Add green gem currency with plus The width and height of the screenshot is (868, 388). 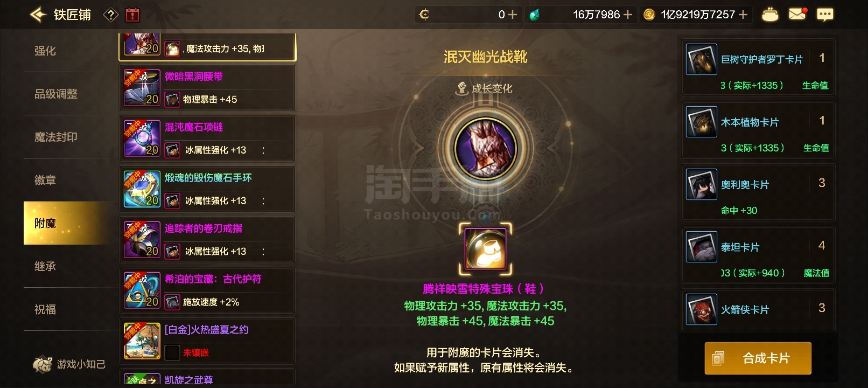pyautogui.click(x=628, y=15)
